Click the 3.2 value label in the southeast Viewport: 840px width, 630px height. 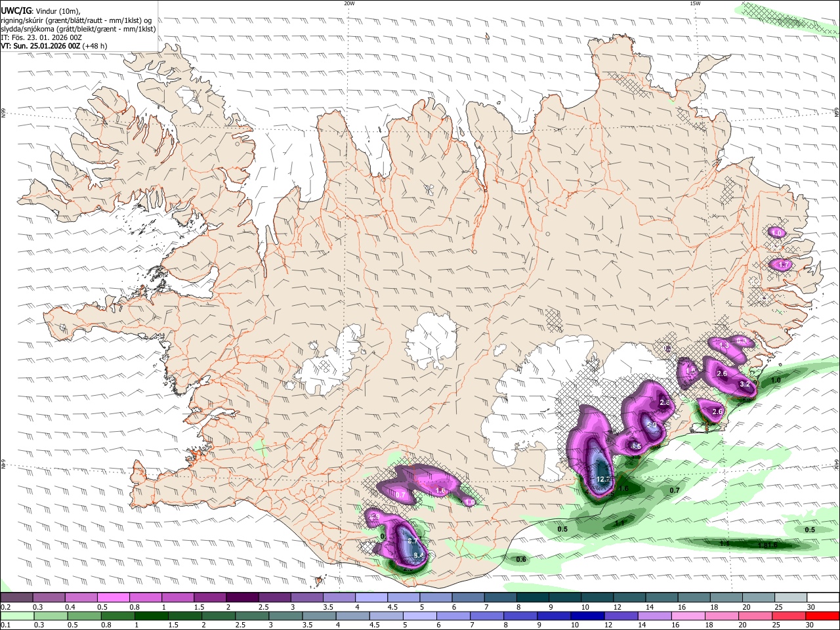point(745,384)
